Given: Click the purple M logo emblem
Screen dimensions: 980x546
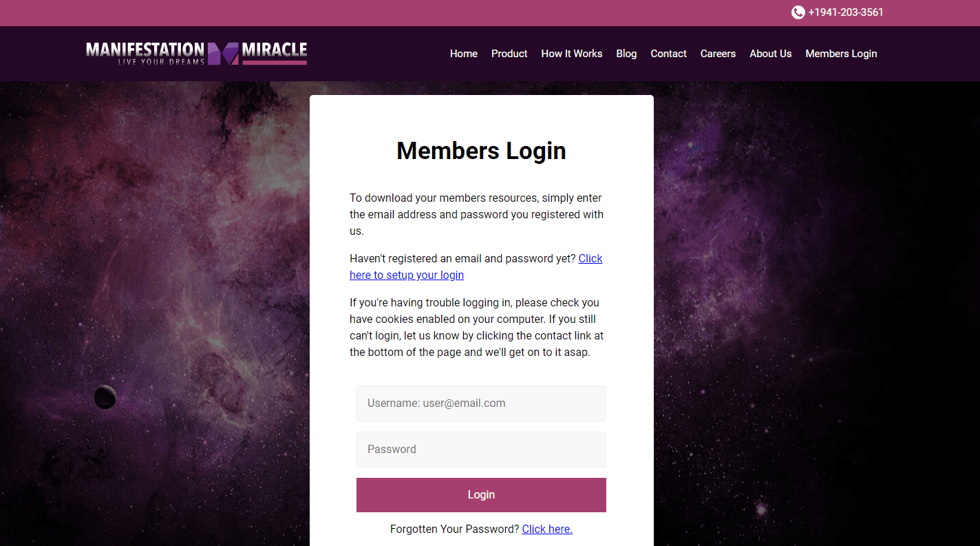Looking at the screenshot, I should [x=223, y=53].
